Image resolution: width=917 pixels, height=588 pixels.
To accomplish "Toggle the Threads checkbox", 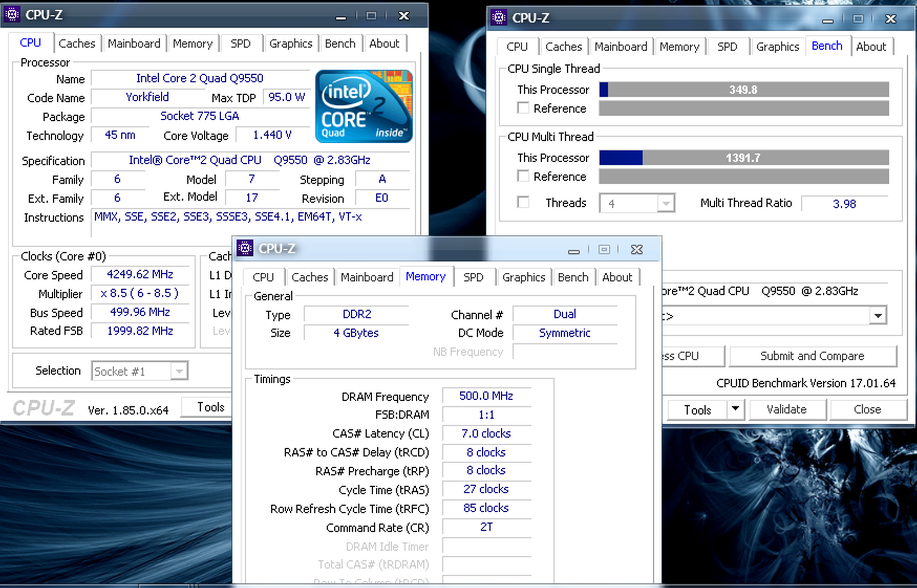I will click(523, 203).
